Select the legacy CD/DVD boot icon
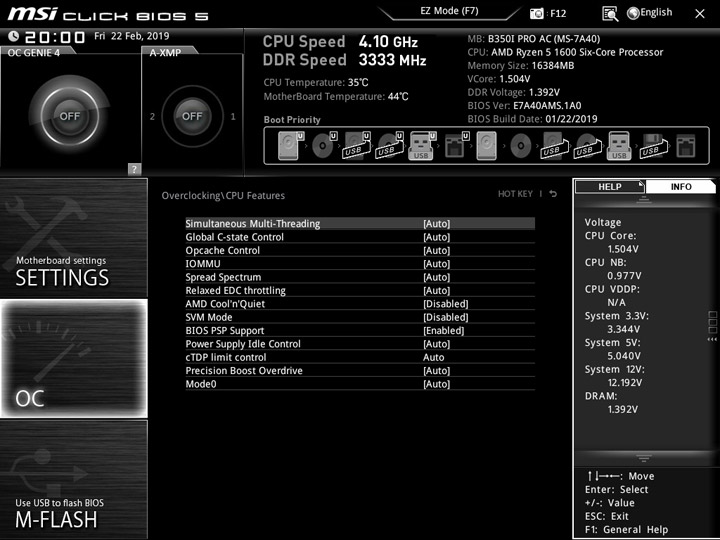720x540 pixels. [x=521, y=146]
